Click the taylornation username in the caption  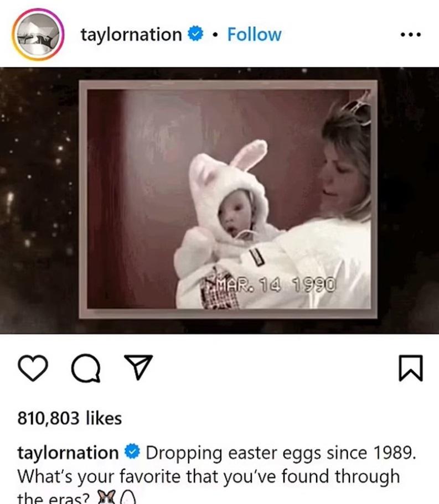click(x=68, y=453)
